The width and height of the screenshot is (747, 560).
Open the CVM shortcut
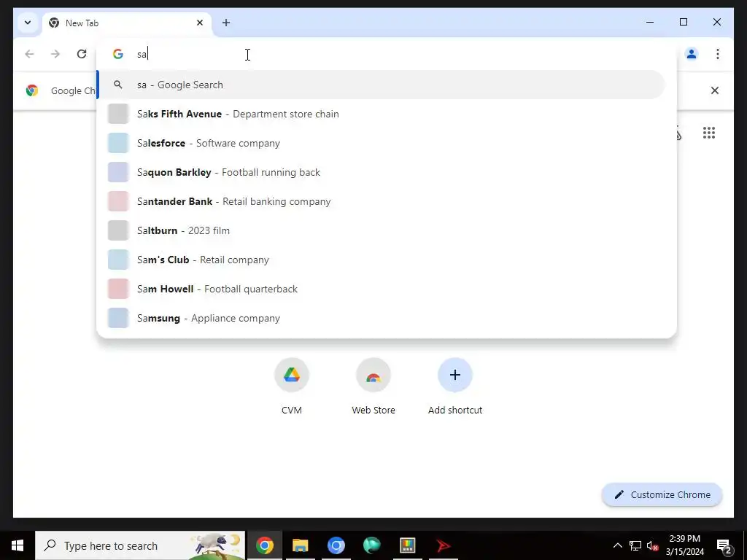pyautogui.click(x=292, y=386)
